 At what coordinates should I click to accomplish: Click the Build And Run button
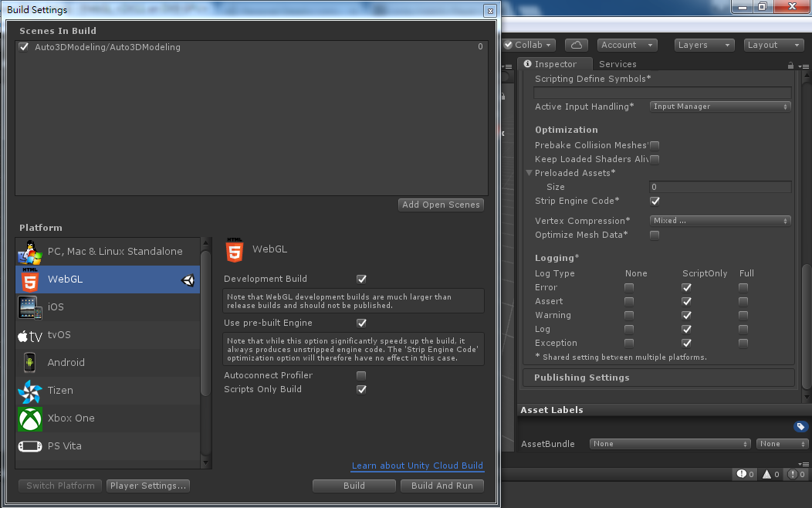[x=442, y=486]
